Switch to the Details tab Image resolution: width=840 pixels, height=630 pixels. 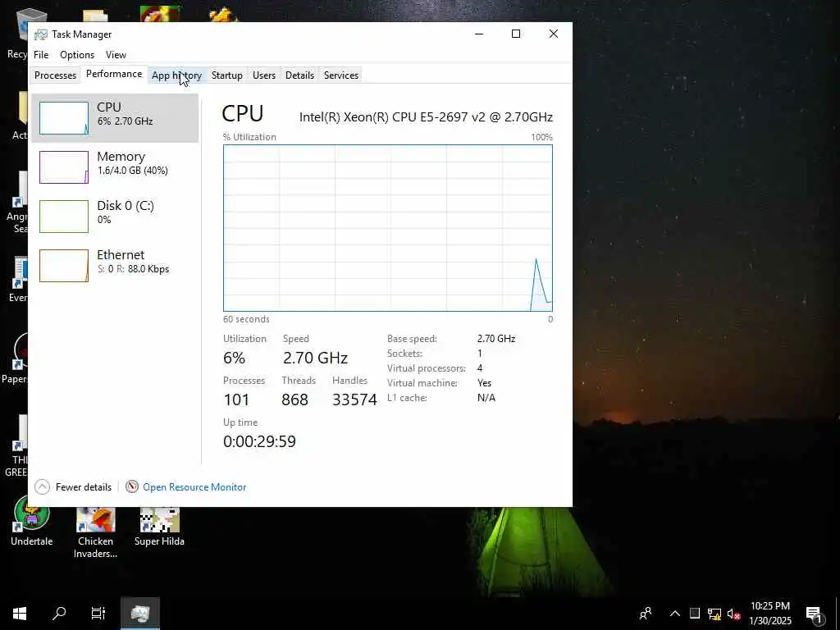[x=299, y=75]
